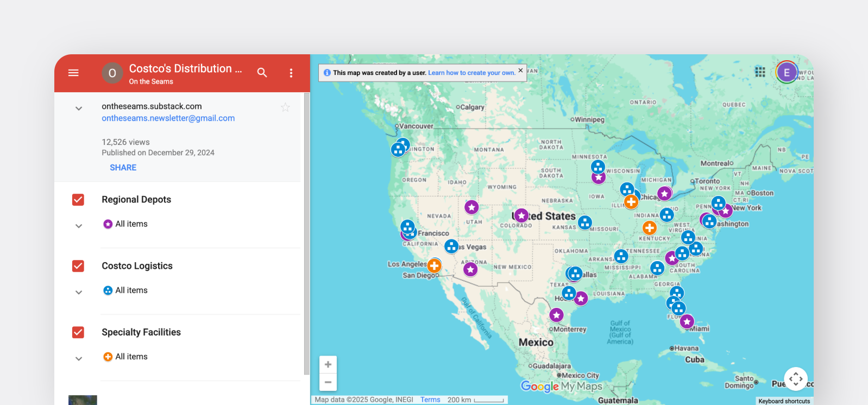
Task: Click the Specialty Facilities layer title
Action: pyautogui.click(x=141, y=332)
